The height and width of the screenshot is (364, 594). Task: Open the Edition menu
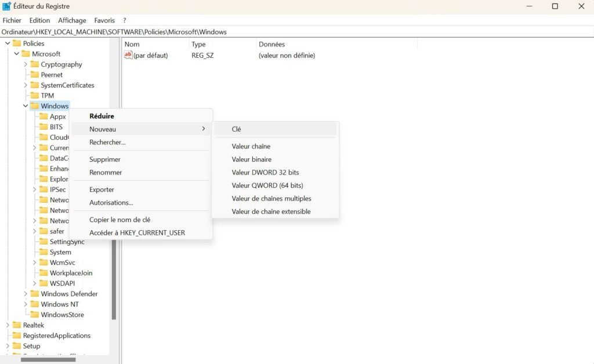[x=39, y=20]
